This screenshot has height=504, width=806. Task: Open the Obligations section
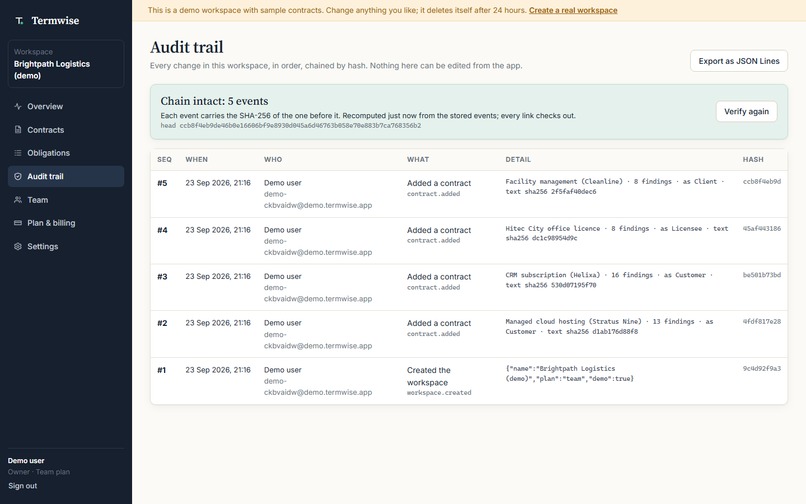coord(66,153)
